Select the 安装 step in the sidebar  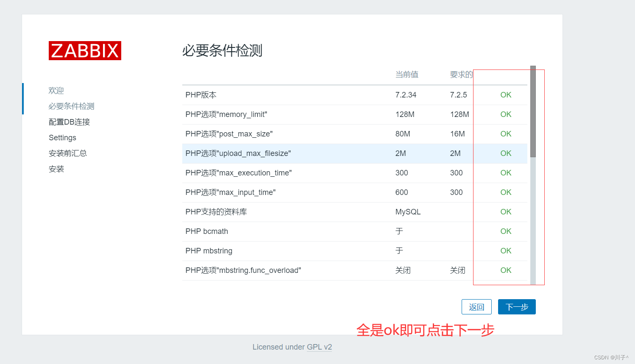click(x=56, y=169)
